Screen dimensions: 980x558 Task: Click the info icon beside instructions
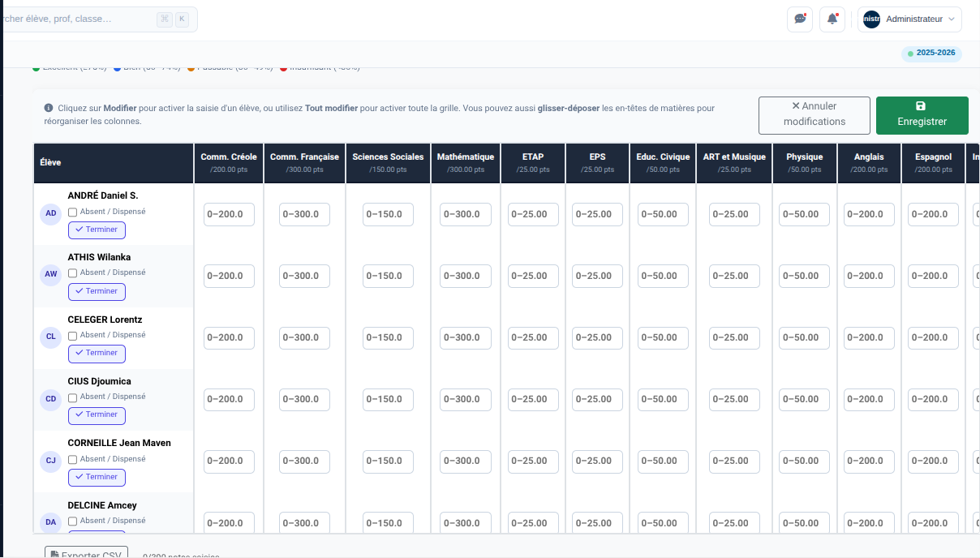click(49, 108)
